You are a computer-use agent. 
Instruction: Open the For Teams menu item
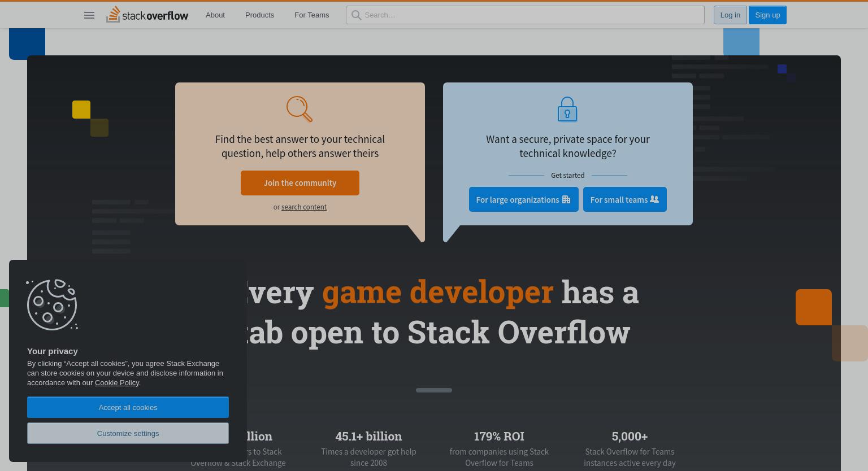coord(311,15)
